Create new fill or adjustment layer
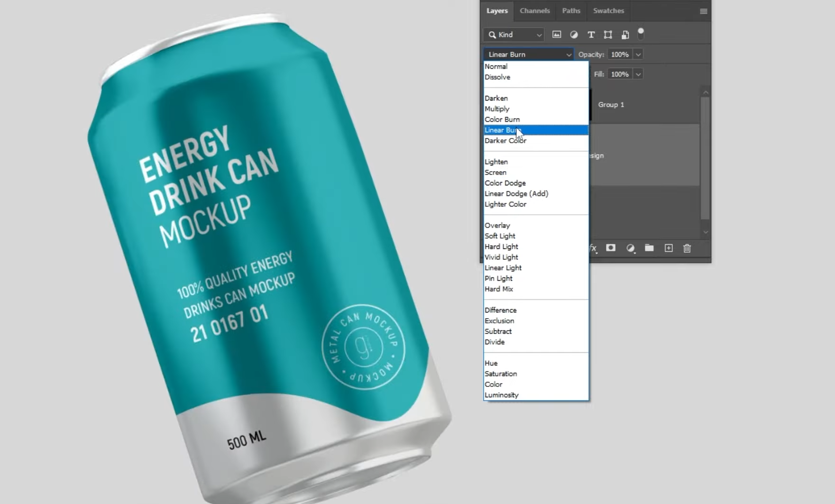This screenshot has height=504, width=835. pyautogui.click(x=630, y=248)
